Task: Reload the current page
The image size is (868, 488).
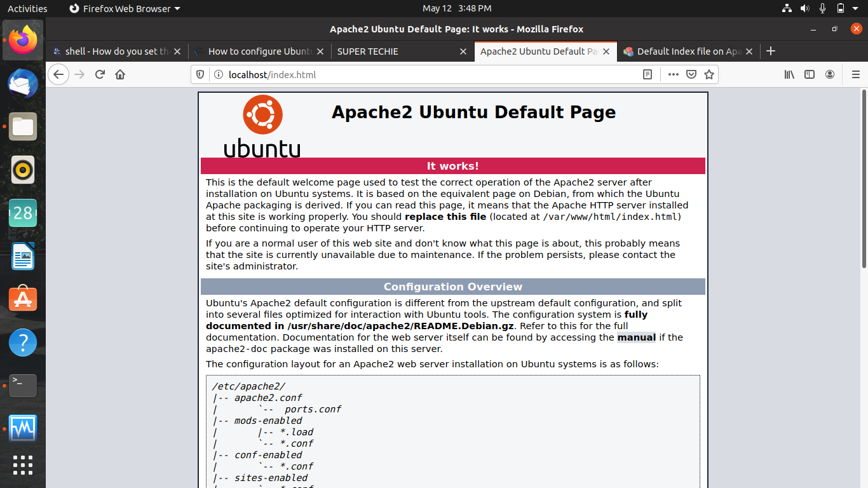Action: click(100, 74)
